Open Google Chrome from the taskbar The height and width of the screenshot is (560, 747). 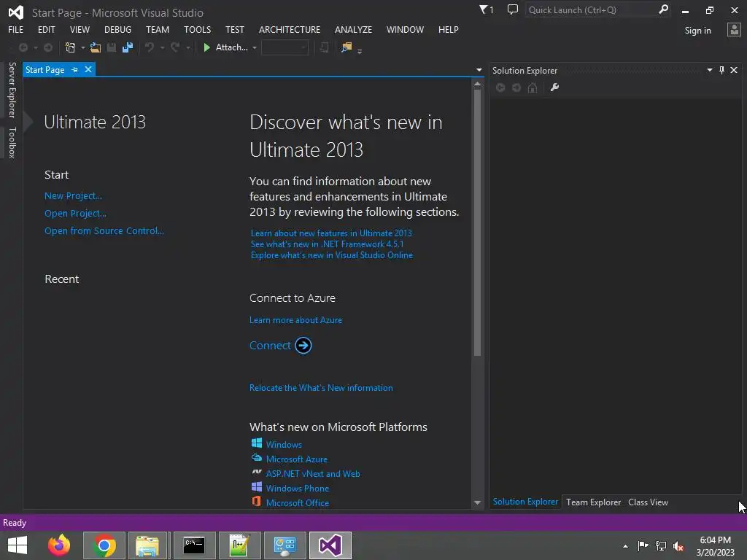click(104, 545)
